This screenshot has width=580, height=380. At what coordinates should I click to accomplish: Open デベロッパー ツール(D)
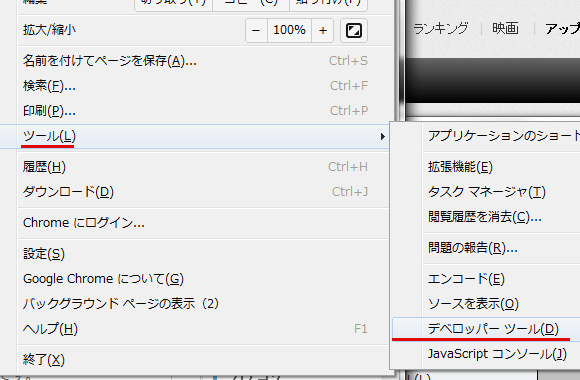(486, 329)
